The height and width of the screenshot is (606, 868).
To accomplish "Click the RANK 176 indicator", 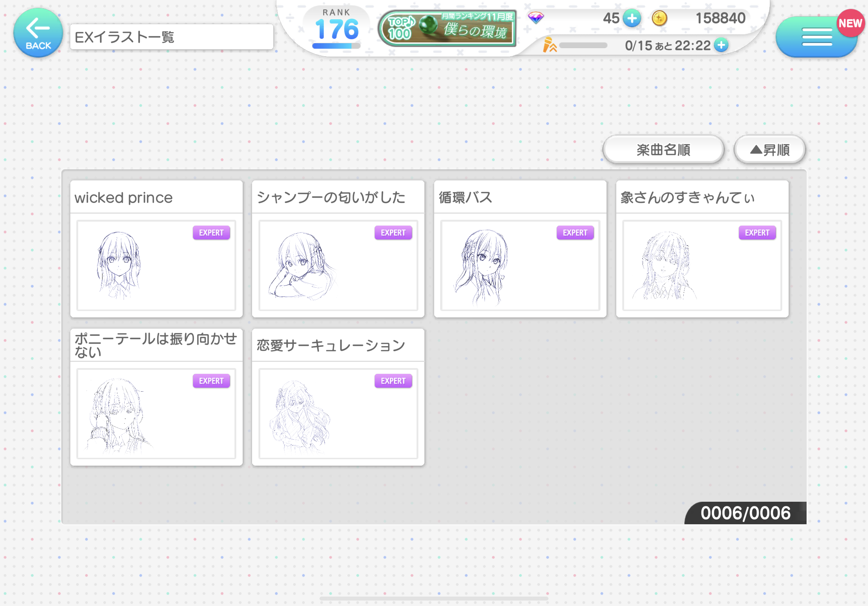I will click(337, 25).
